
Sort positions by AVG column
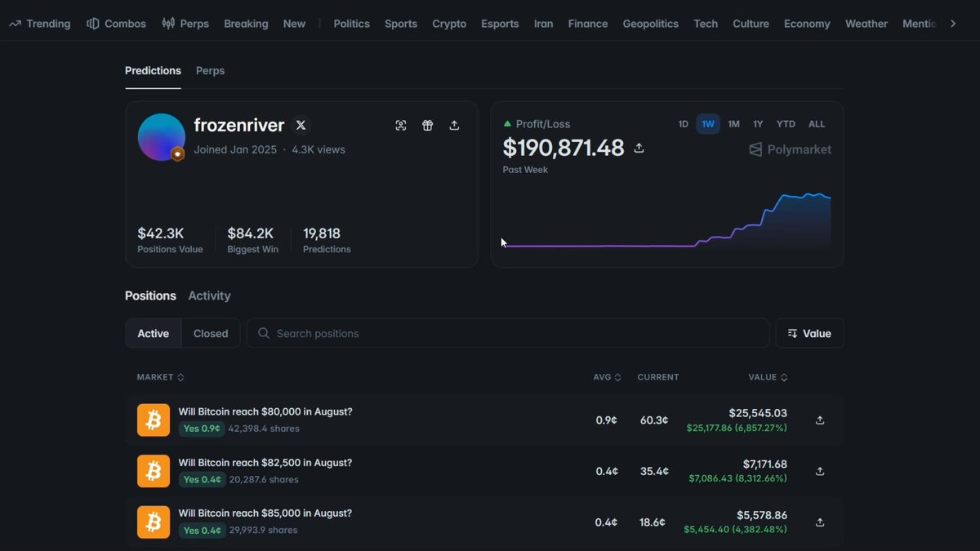tap(607, 377)
